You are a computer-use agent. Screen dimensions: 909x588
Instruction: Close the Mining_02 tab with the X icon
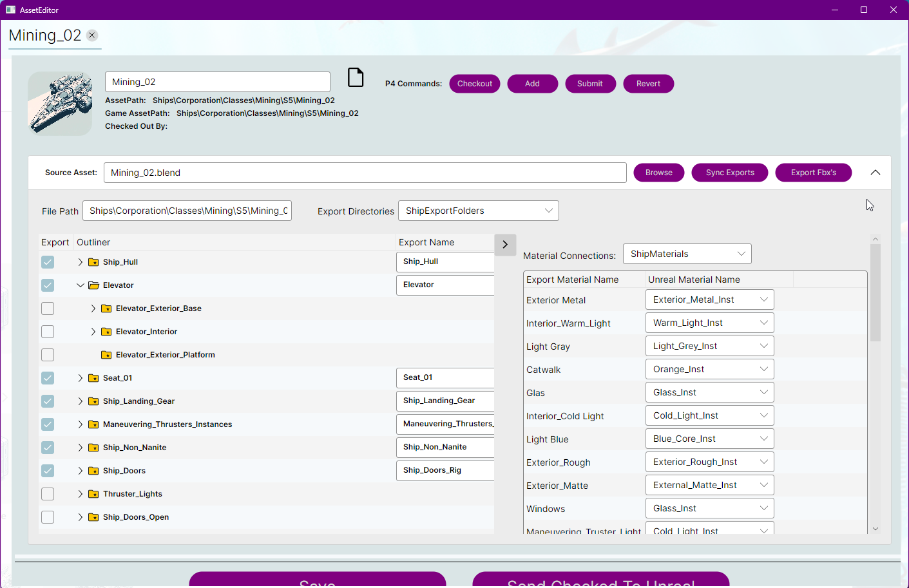click(x=92, y=35)
